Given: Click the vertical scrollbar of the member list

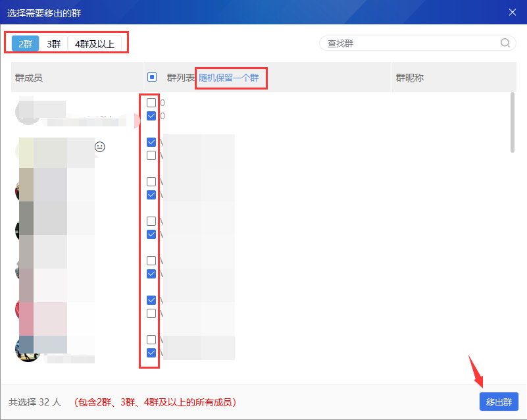Looking at the screenshot, I should pos(513,122).
